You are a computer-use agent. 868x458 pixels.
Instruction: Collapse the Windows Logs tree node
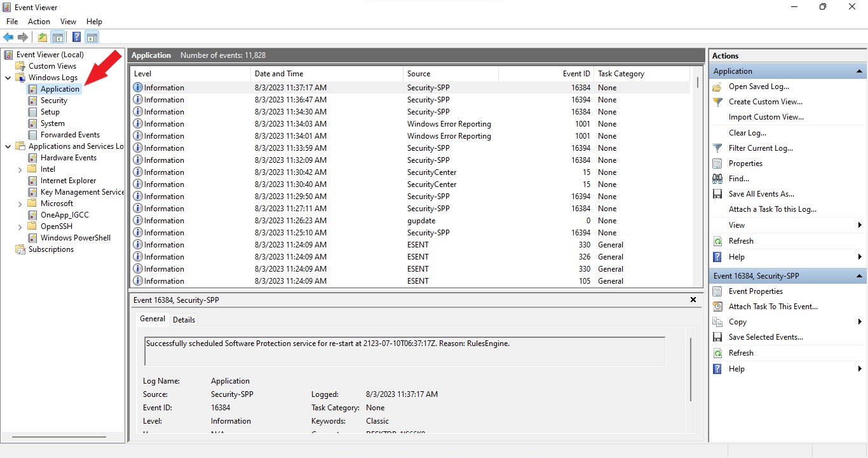click(x=8, y=78)
